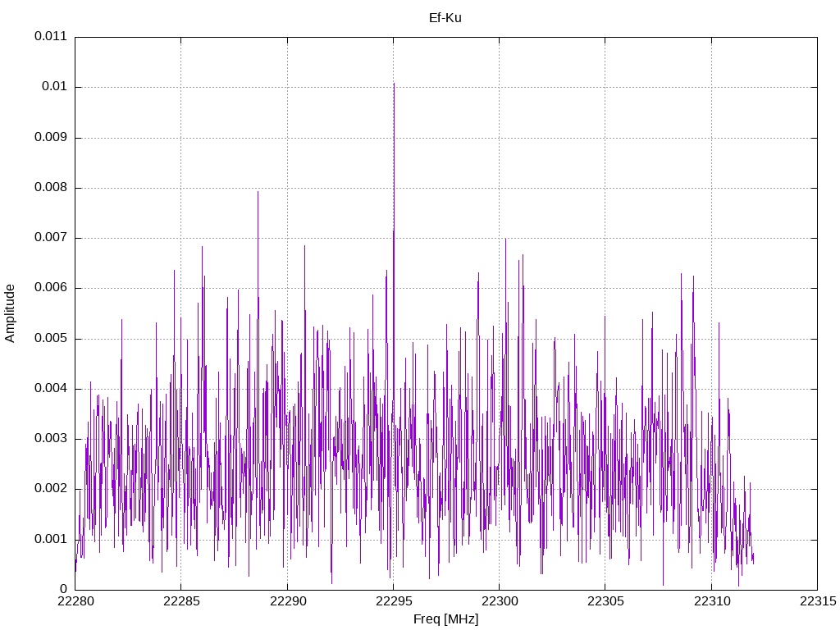Click the y-axis tick label 0.002
Screen dimensions: 840x630
click(x=51, y=489)
